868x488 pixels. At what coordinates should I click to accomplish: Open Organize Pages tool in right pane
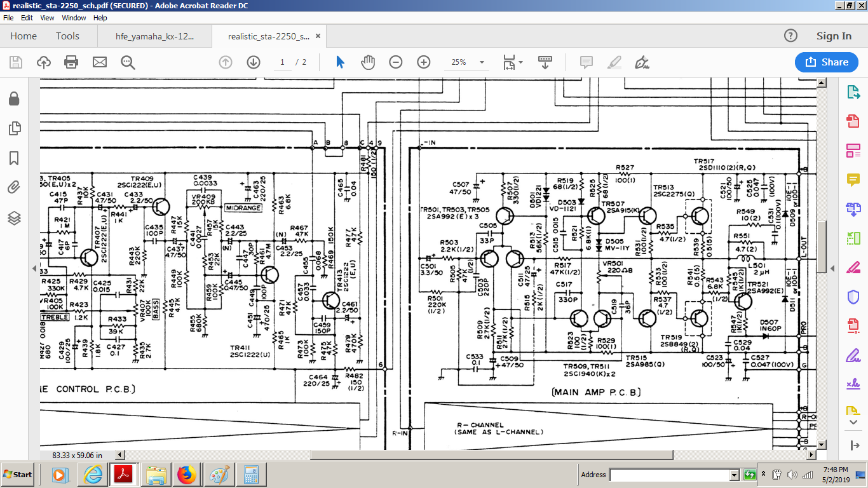853,238
